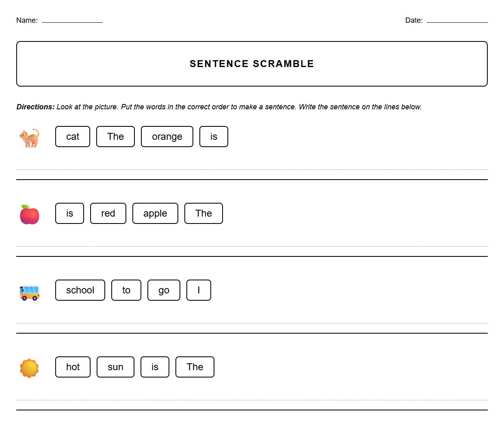
Task: Select the word tile 'cat'
Action: pyautogui.click(x=72, y=137)
